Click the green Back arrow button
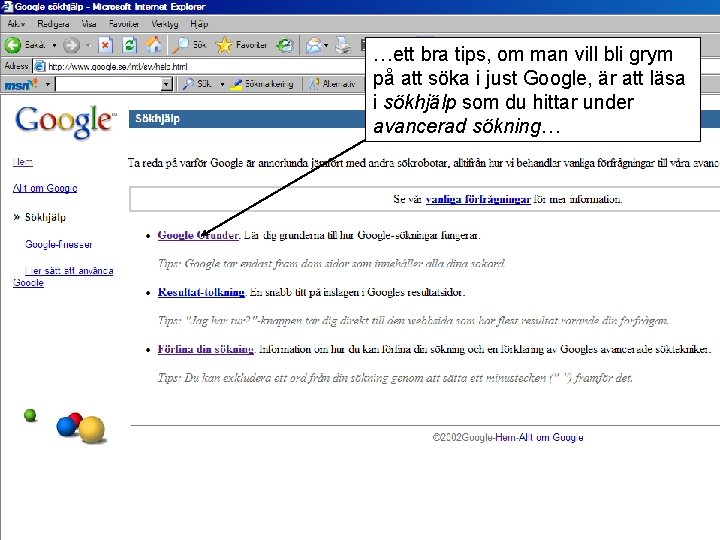 13,45
